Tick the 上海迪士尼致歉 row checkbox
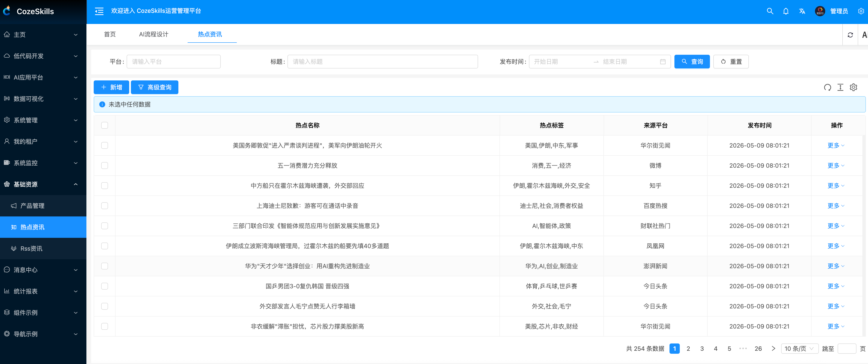This screenshot has height=364, width=868. [x=104, y=206]
